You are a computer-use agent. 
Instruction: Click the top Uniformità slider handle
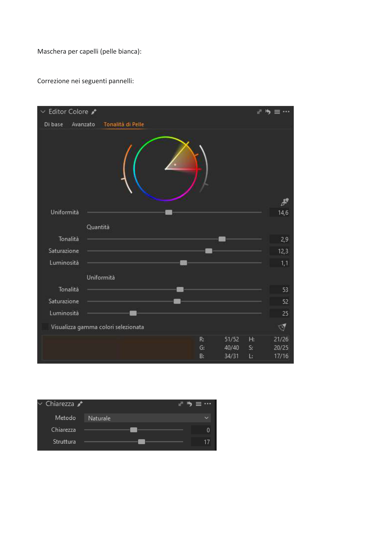coord(169,212)
